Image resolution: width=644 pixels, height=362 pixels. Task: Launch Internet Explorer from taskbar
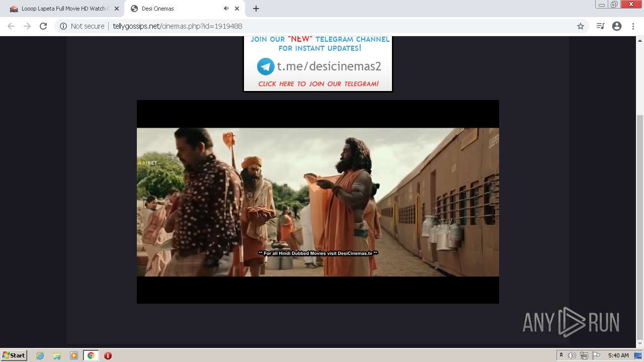[40, 355]
